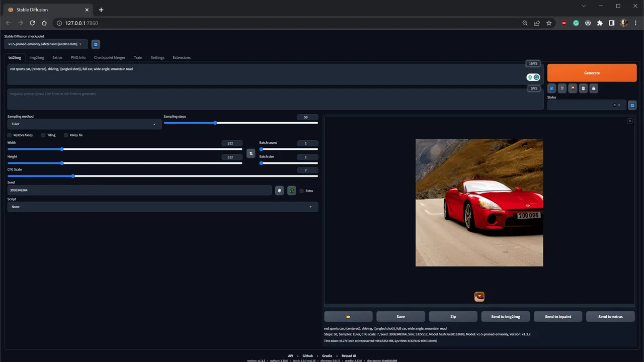Apply selected styles with the clipboard icon
The width and height of the screenshot is (644, 362).
[583, 88]
